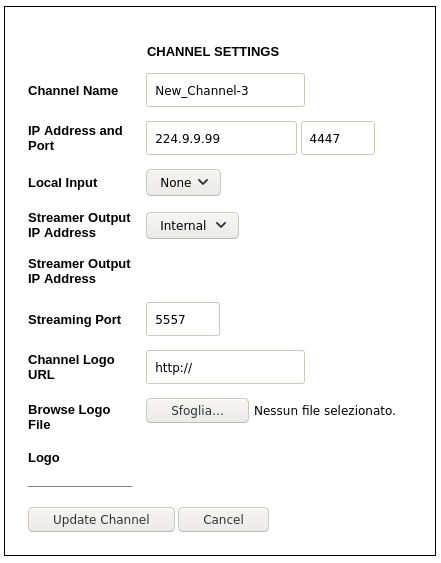441x563 pixels.
Task: Click the Nessun file selezionato text
Action: point(325,410)
